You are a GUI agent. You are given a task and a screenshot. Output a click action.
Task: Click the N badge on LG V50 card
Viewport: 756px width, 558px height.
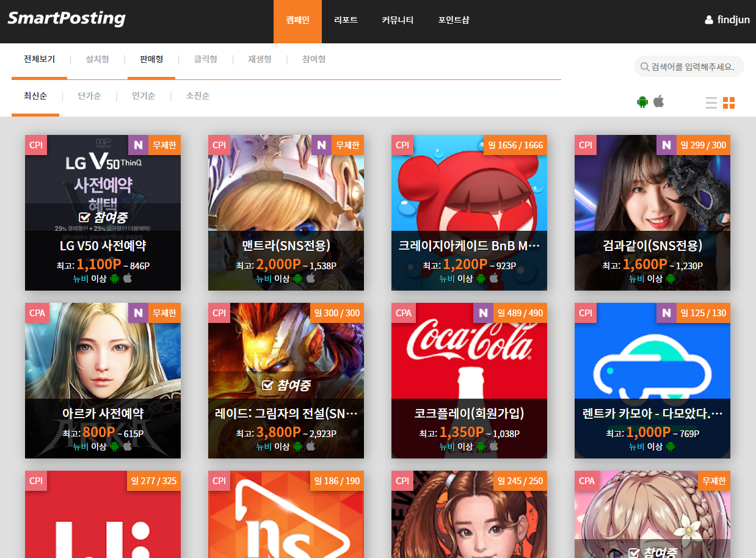click(x=138, y=145)
